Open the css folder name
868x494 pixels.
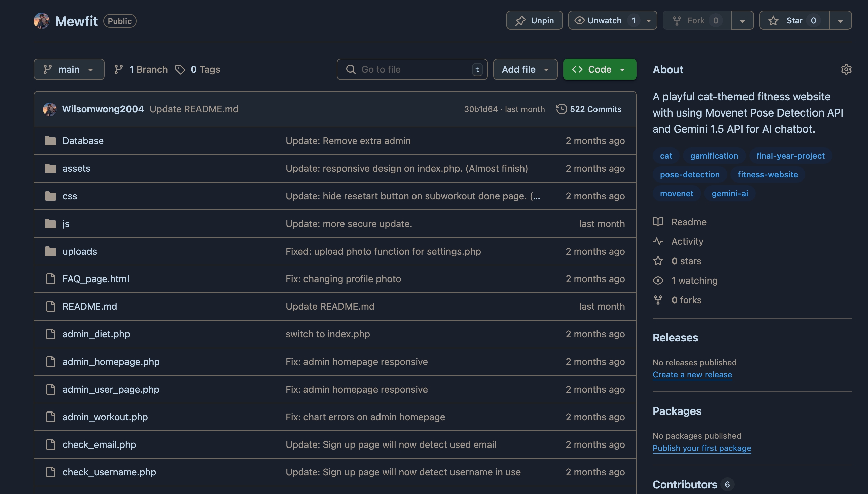(70, 196)
